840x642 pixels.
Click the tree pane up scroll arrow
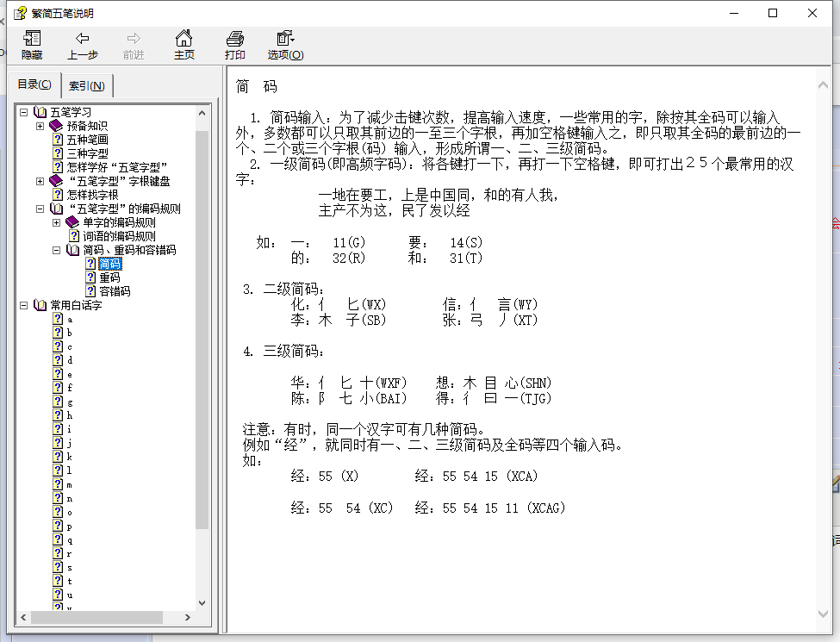(202, 113)
